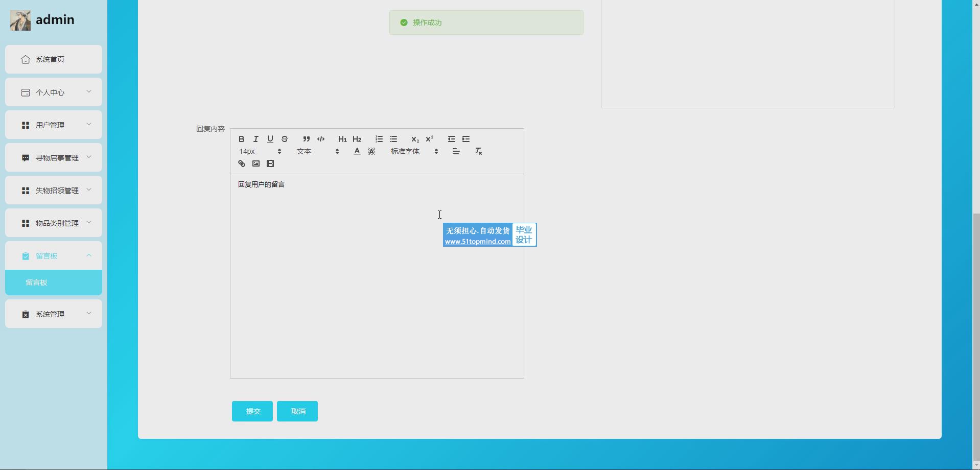The width and height of the screenshot is (980, 470).
Task: Insert a blockquote in editor
Action: [x=306, y=139]
